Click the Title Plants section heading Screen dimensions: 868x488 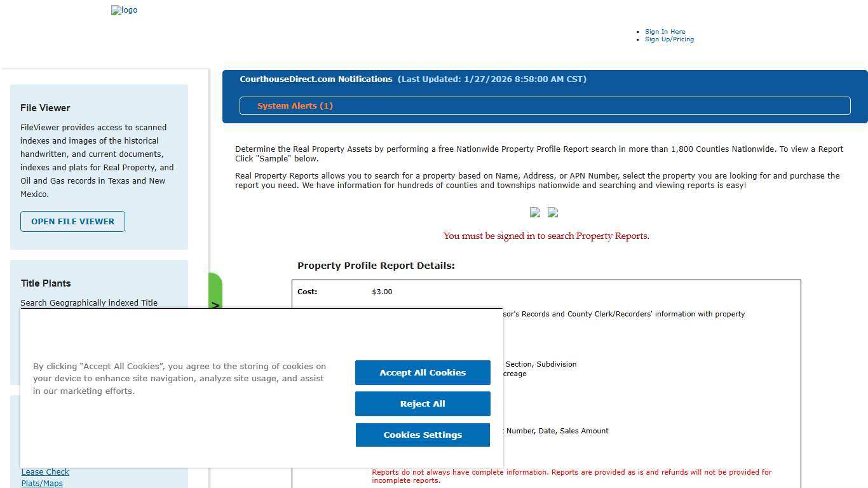click(x=45, y=283)
